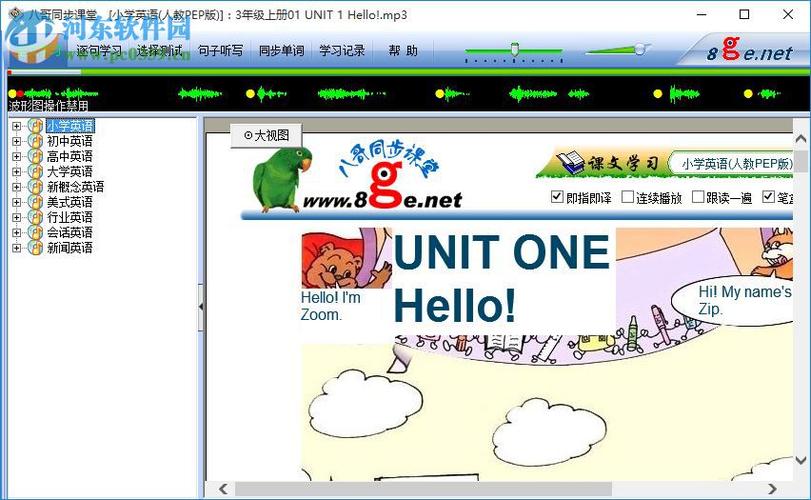The width and height of the screenshot is (811, 500).
Task: Expand the 会话英语 tree node
Action: click(17, 233)
